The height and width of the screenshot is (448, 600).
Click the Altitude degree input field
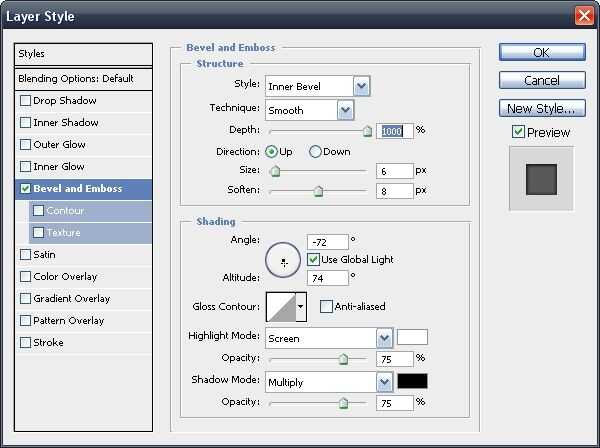pos(328,278)
